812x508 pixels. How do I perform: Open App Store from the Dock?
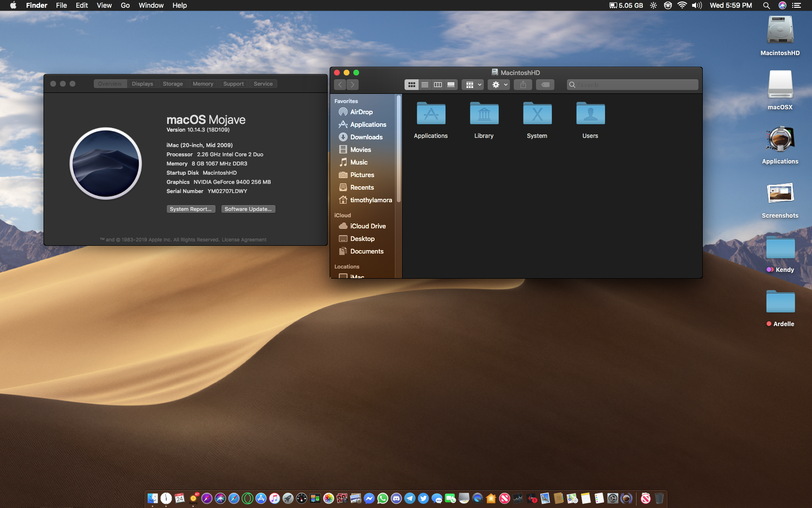coord(261,498)
